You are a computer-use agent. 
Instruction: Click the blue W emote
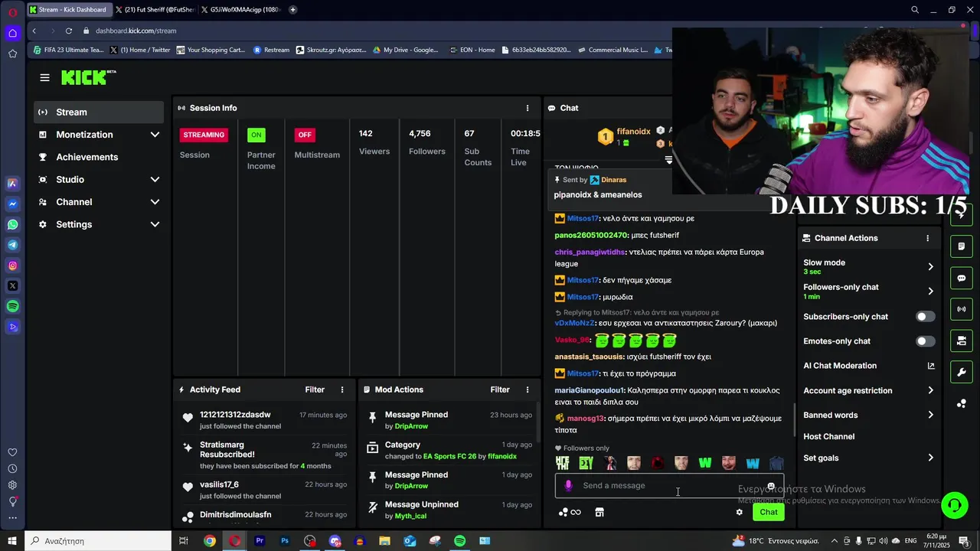tap(753, 463)
